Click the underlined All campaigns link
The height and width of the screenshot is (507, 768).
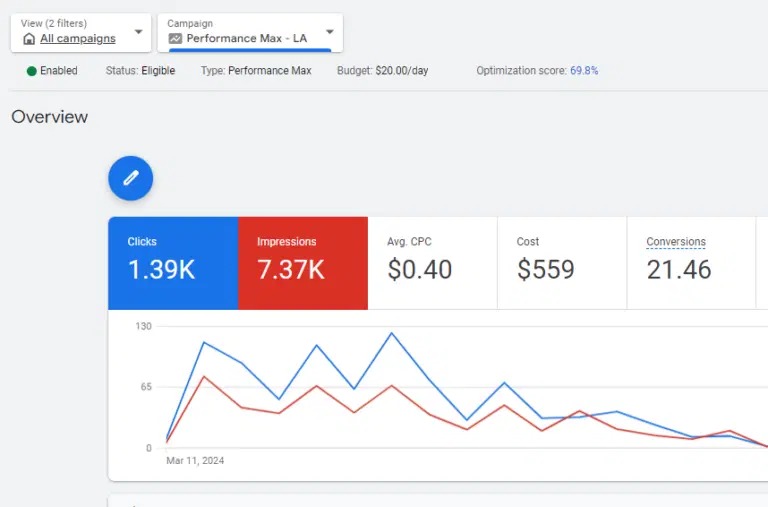coord(78,39)
